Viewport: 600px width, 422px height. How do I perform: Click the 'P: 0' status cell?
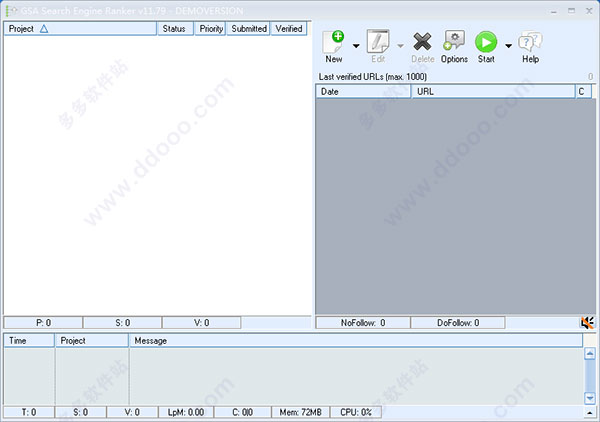43,323
